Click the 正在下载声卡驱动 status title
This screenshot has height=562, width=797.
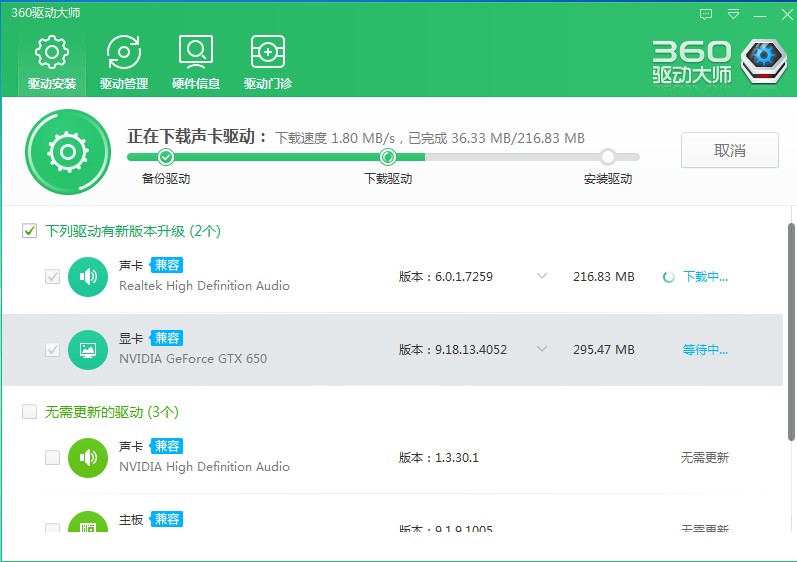(197, 136)
